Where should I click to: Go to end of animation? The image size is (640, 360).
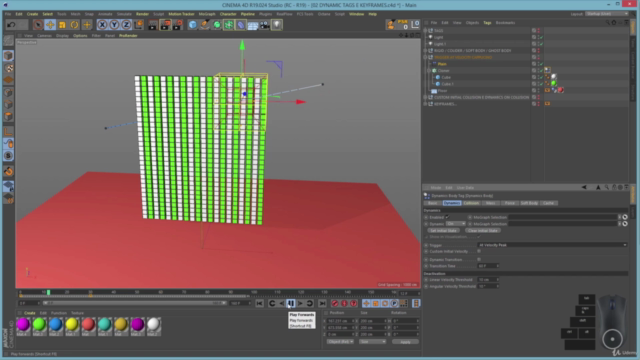pyautogui.click(x=322, y=303)
